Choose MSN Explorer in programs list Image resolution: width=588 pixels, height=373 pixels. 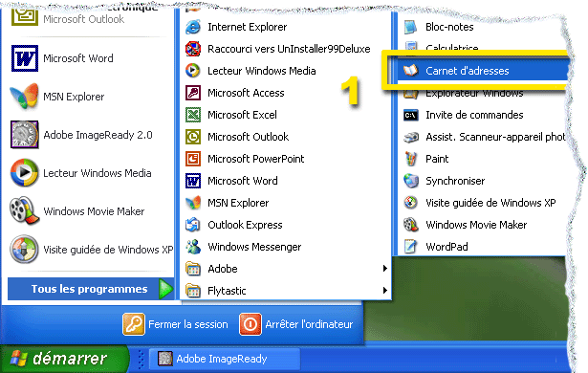238,203
